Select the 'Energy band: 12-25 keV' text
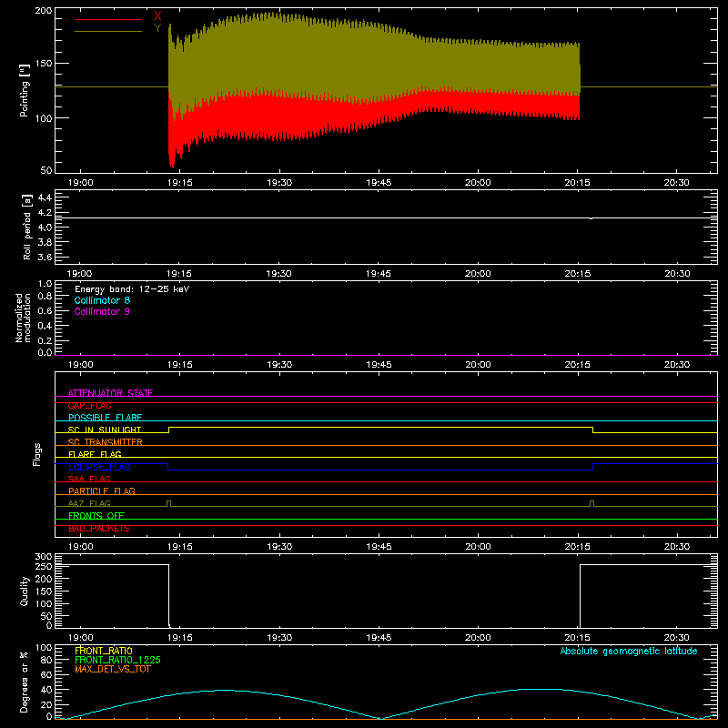The height and width of the screenshot is (728, 728). tap(132, 289)
